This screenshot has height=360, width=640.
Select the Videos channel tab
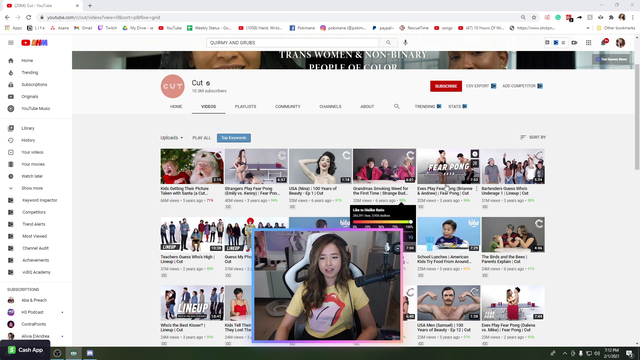pyautogui.click(x=209, y=106)
